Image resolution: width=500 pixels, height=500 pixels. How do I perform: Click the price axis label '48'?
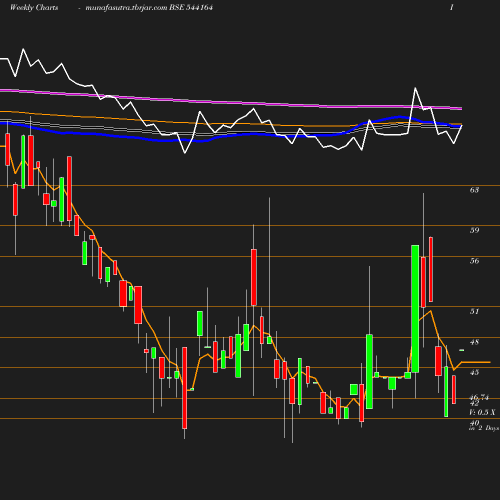tap(474, 342)
